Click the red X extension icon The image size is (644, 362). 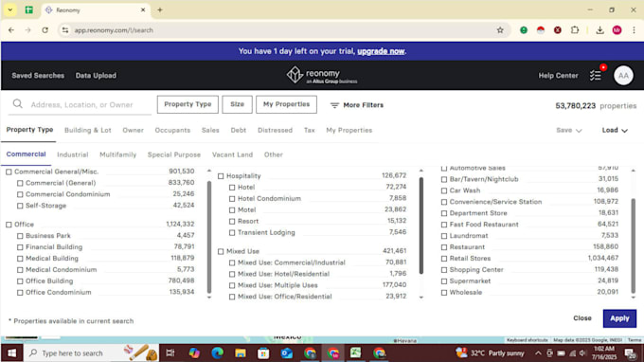tap(557, 30)
